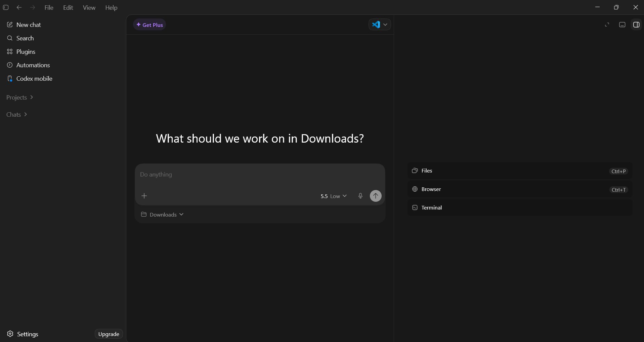Close the window
The width and height of the screenshot is (644, 342).
(635, 7)
